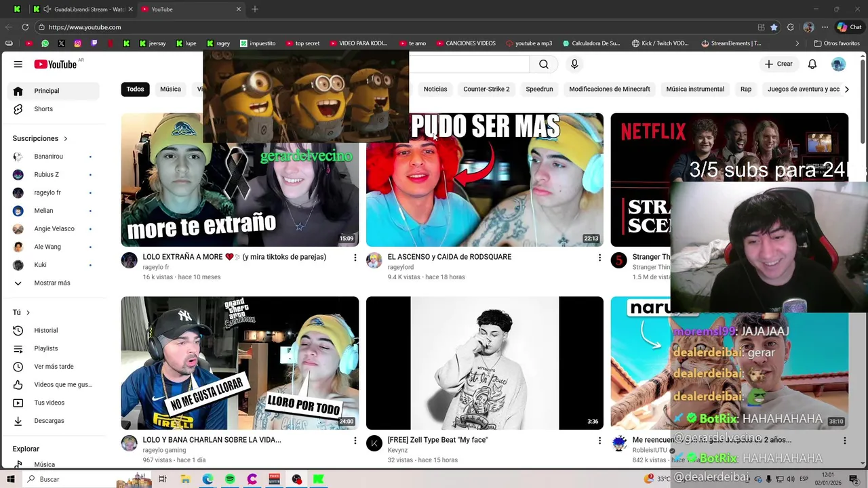
Task: Open Videos que me gustan in the sidebar
Action: (54, 385)
